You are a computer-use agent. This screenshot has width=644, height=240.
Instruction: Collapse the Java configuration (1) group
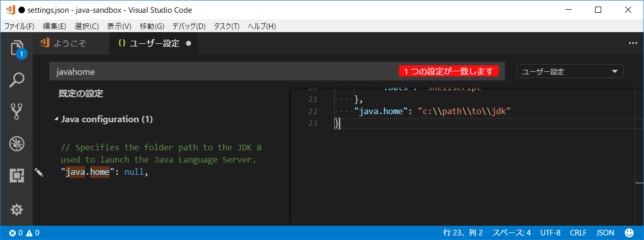click(x=56, y=119)
